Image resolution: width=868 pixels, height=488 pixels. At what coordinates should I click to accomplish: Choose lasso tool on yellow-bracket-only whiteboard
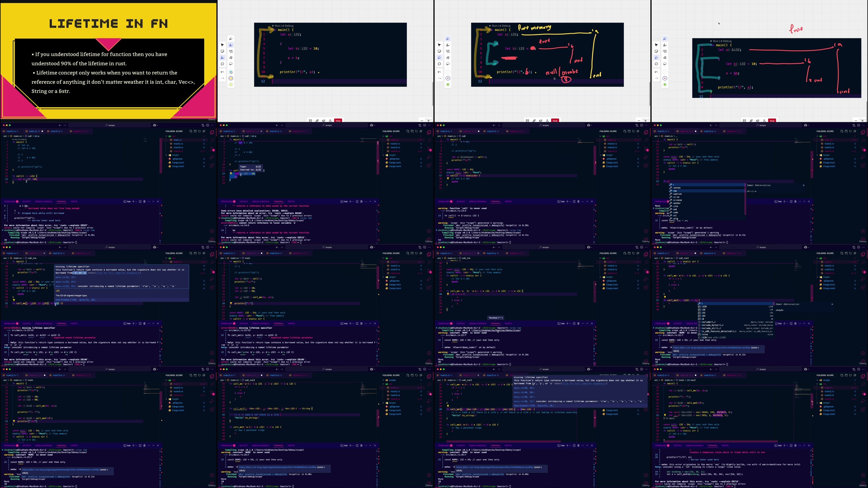pyautogui.click(x=231, y=64)
